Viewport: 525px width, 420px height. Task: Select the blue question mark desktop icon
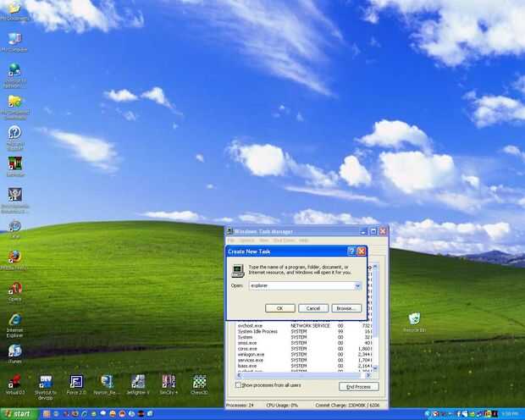point(14,137)
